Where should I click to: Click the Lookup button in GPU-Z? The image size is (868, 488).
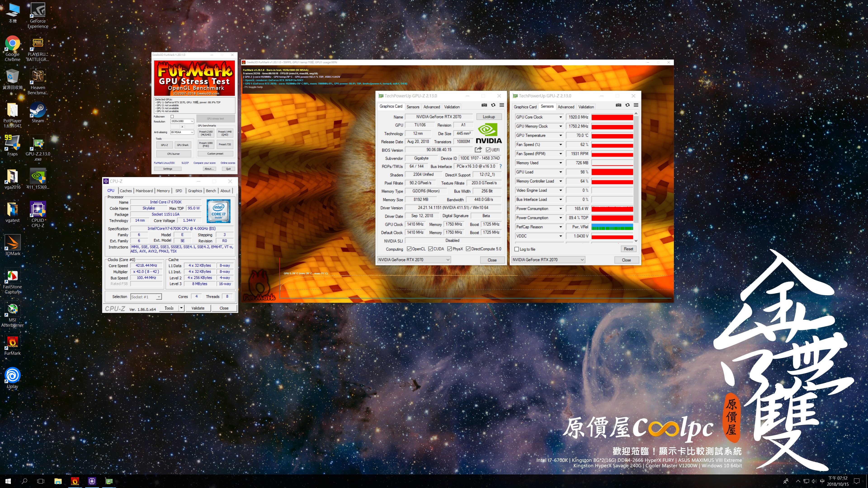(488, 117)
